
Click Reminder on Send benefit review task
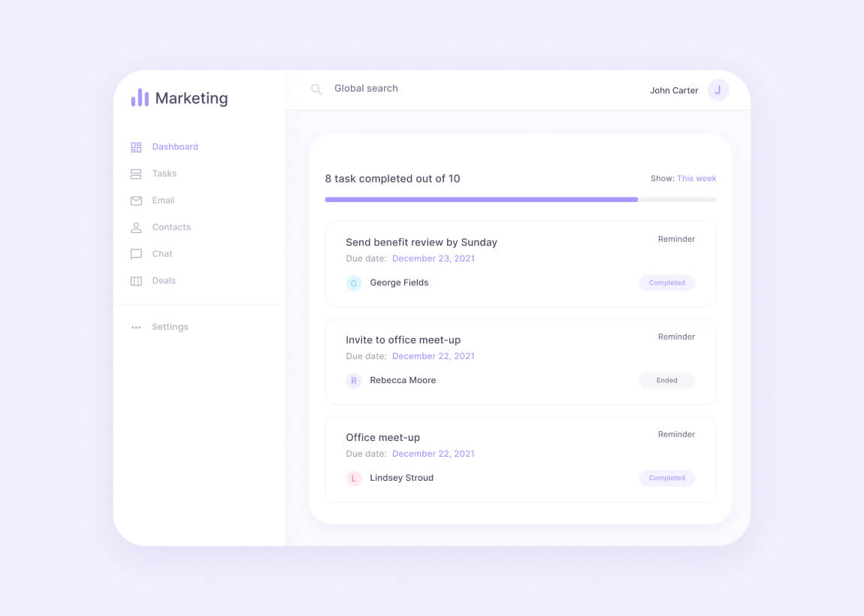pos(676,239)
